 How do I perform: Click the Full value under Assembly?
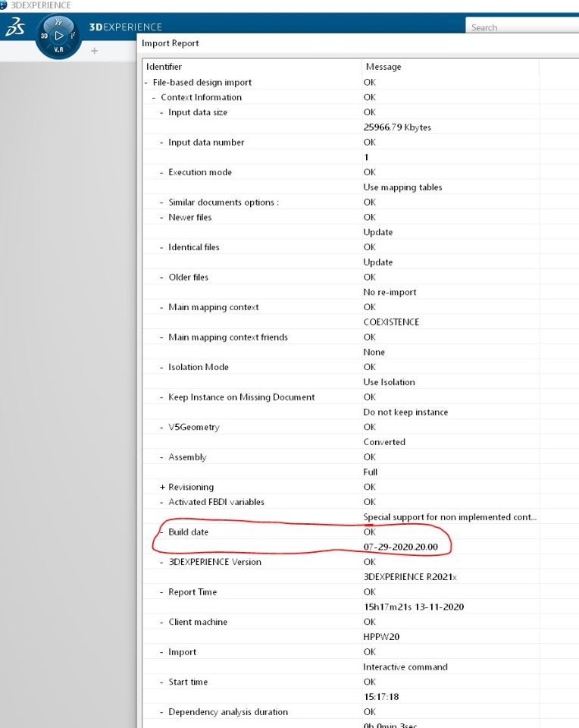click(x=371, y=472)
